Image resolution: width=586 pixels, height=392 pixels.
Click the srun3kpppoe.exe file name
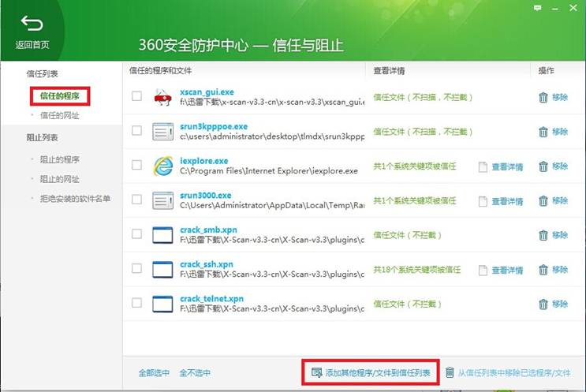click(x=214, y=126)
